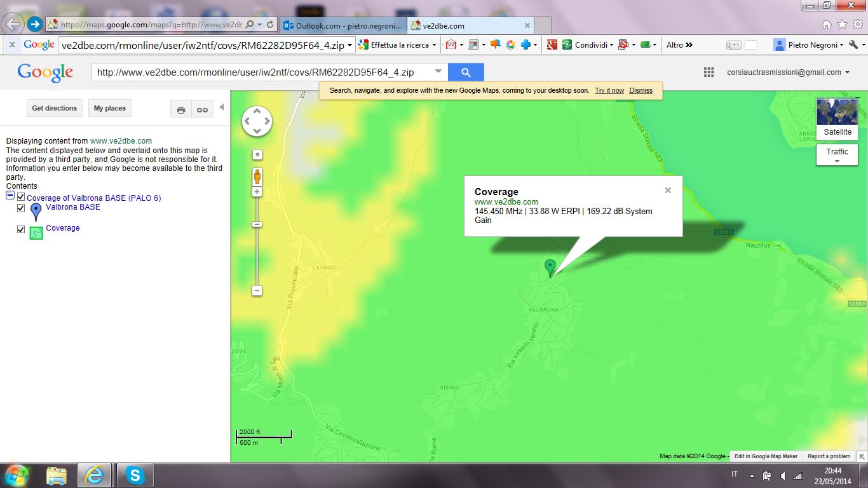The width and height of the screenshot is (868, 488).
Task: Close the Coverage info balloon
Action: click(x=668, y=190)
